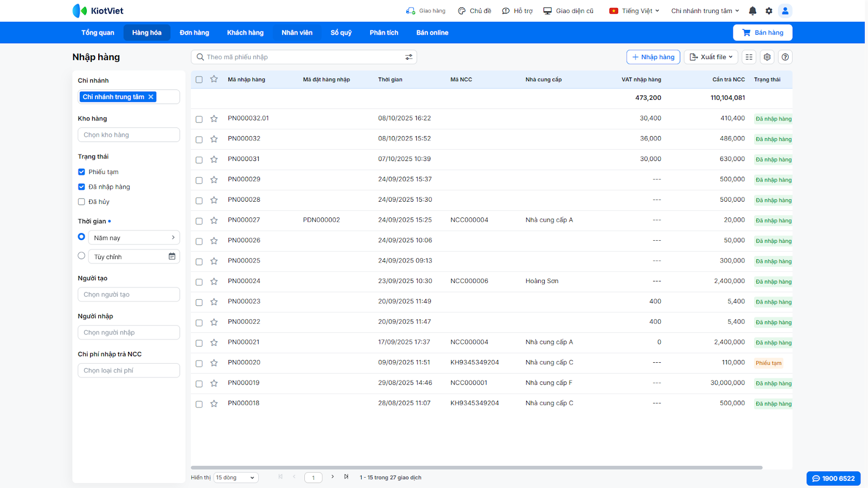Open the Đơn hàng menu
This screenshot has height=488, width=868.
pyautogui.click(x=194, y=33)
